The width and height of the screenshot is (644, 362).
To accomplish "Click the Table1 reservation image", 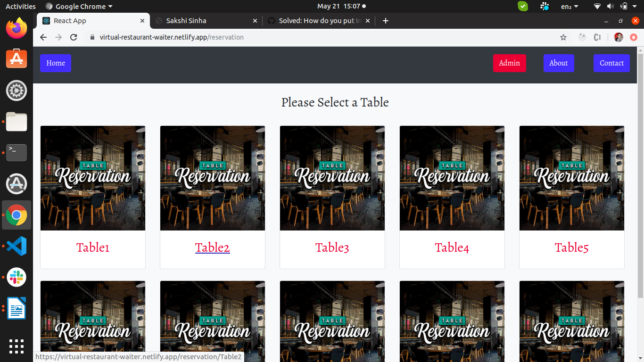I will click(93, 178).
